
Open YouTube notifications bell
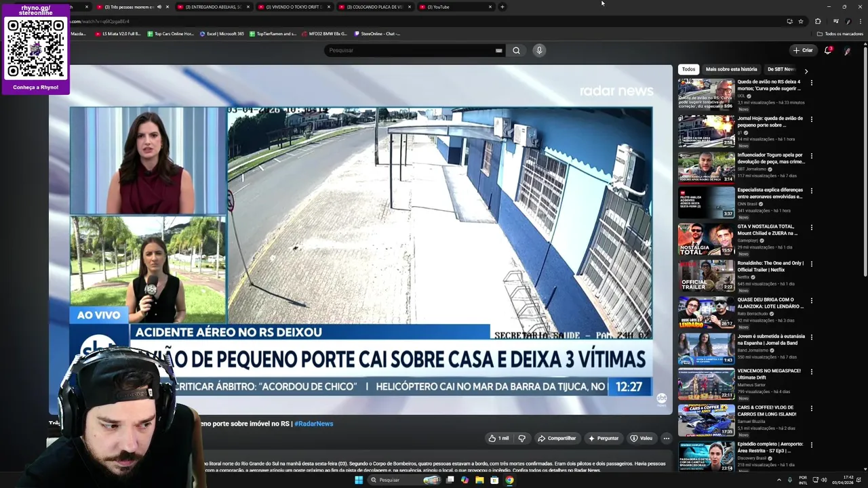point(828,50)
